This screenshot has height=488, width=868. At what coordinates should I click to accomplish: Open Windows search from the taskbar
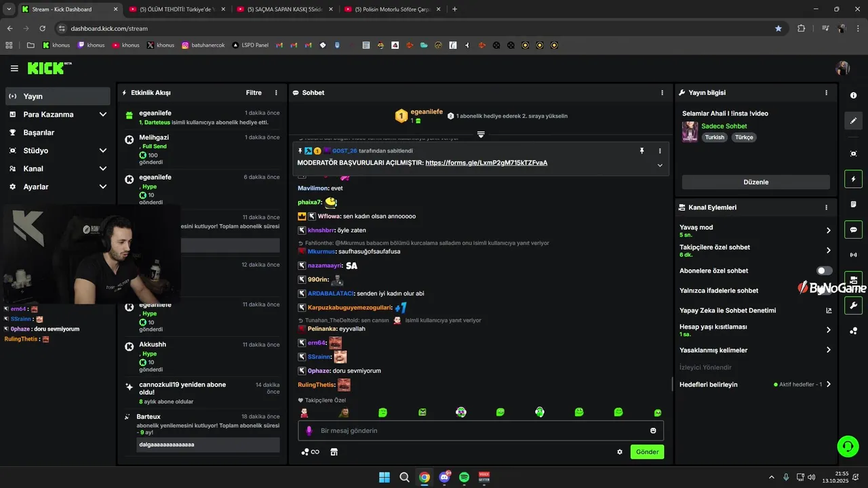pyautogui.click(x=404, y=477)
